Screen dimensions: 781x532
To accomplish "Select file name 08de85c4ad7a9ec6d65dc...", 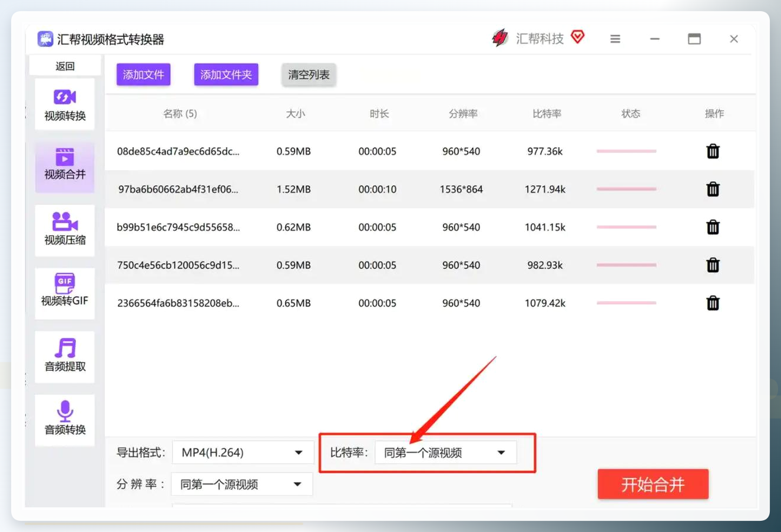I will point(178,151).
